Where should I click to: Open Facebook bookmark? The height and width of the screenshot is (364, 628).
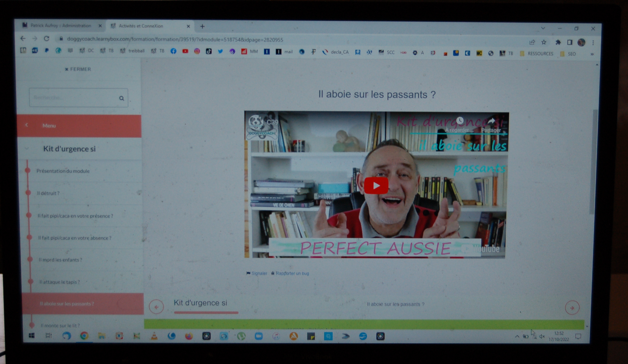(x=173, y=51)
